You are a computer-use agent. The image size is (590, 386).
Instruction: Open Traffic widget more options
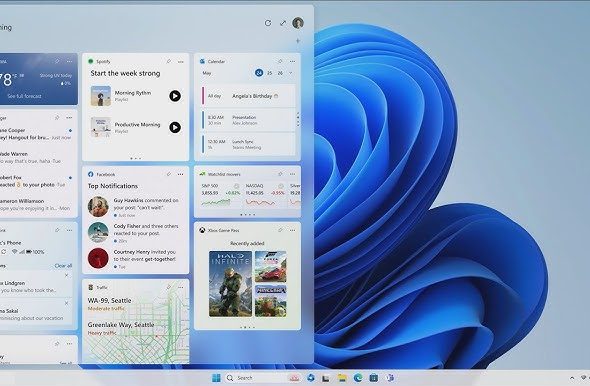point(181,287)
